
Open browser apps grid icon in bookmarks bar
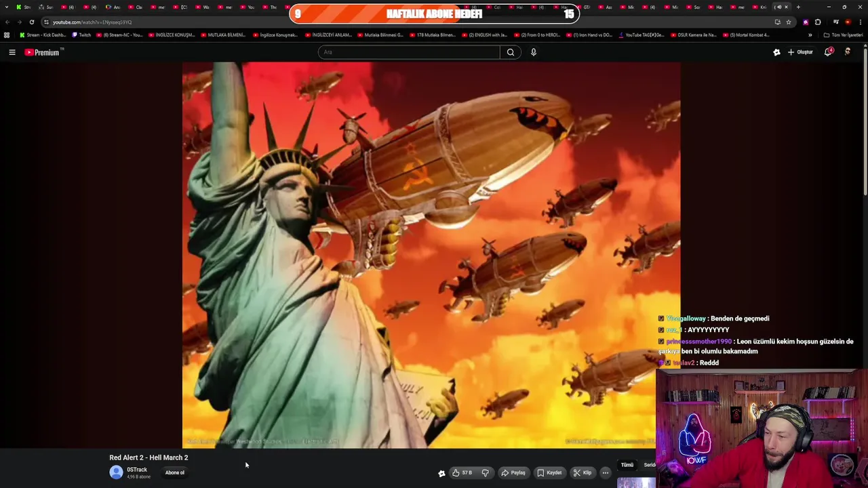(7, 35)
